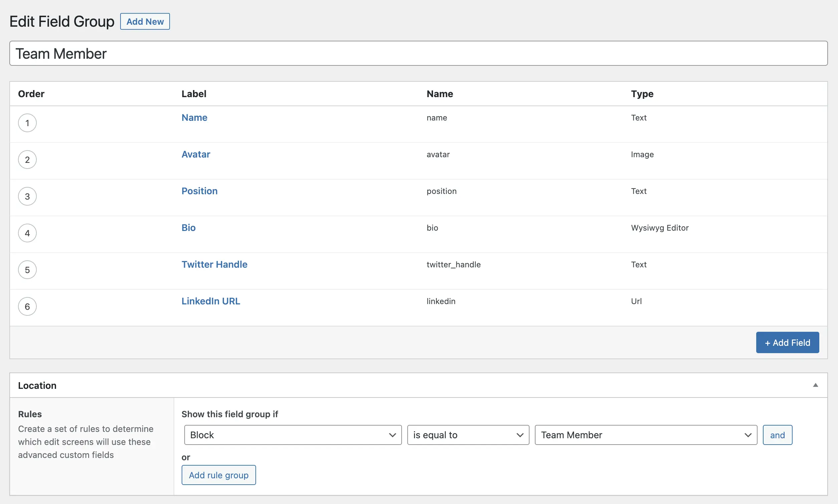Viewport: 838px width, 504px height.
Task: Click the 'Order' column header
Action: coord(31,94)
